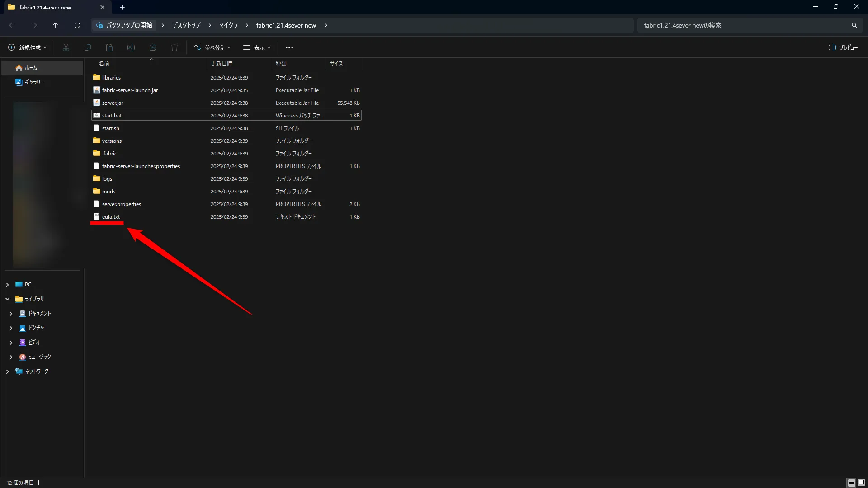
Task: Toggle the Preview pane
Action: point(843,47)
